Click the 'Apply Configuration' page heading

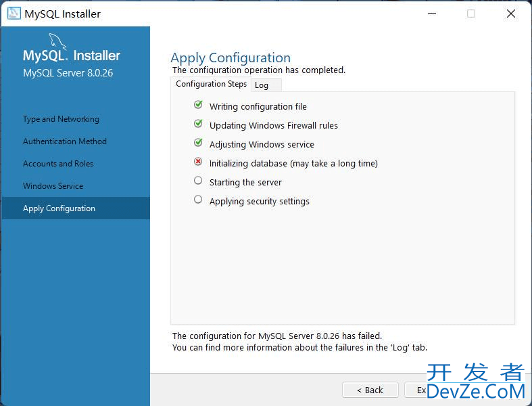click(231, 58)
